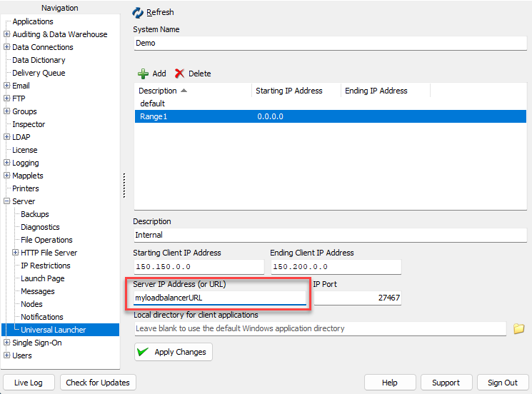Click the Ending Client IP Address field

pyautogui.click(x=336, y=267)
